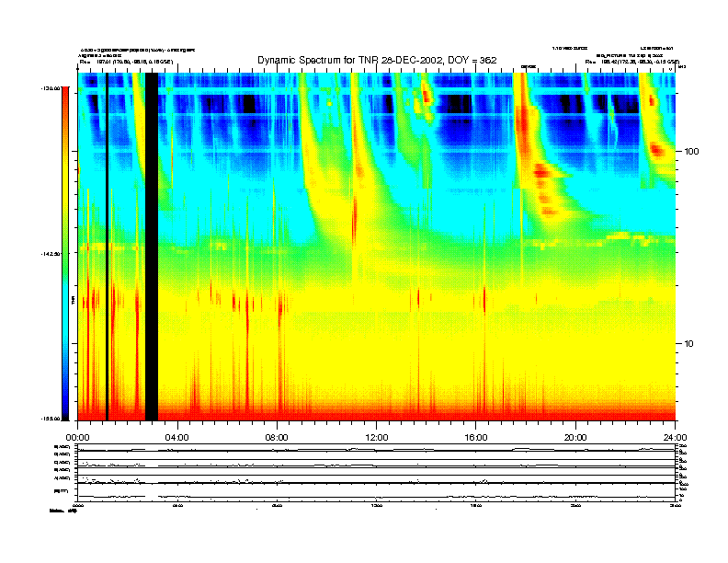
Task: Click the lower line-plot panel
Action: [x=377, y=472]
